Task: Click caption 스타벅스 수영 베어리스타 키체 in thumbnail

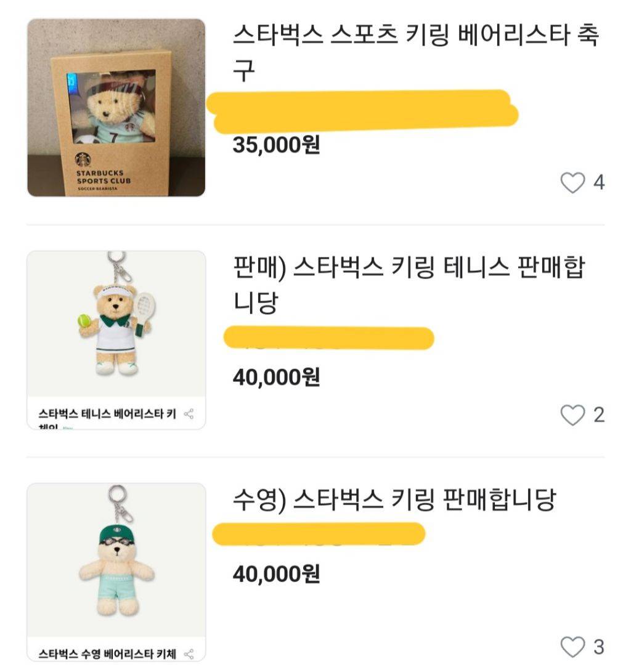Action: point(107,654)
